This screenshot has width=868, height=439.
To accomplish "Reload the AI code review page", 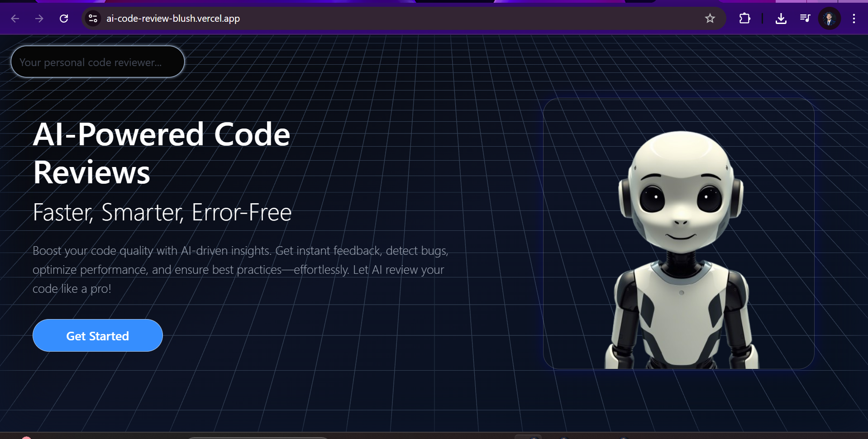I will pyautogui.click(x=64, y=19).
